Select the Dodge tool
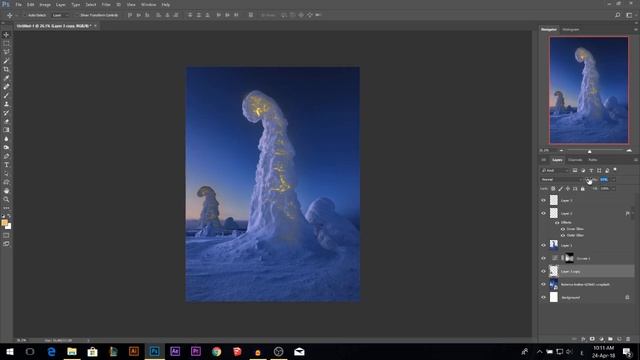 6,147
